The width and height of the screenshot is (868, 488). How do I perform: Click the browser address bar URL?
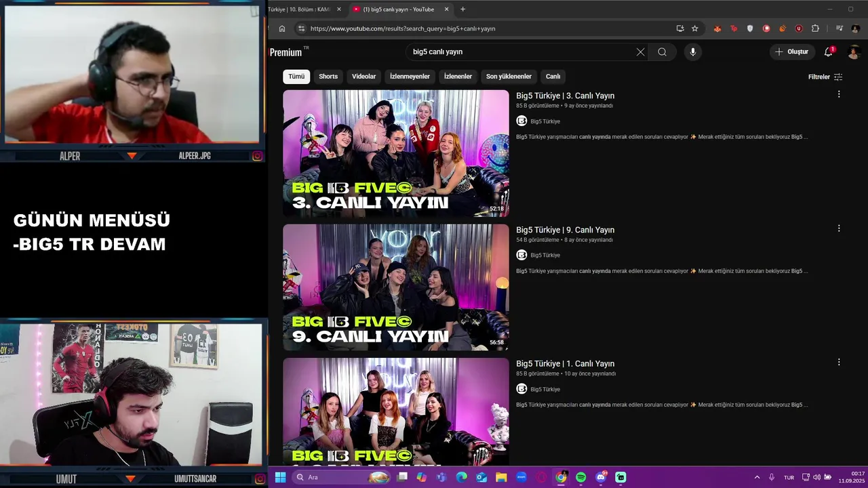[x=403, y=28]
